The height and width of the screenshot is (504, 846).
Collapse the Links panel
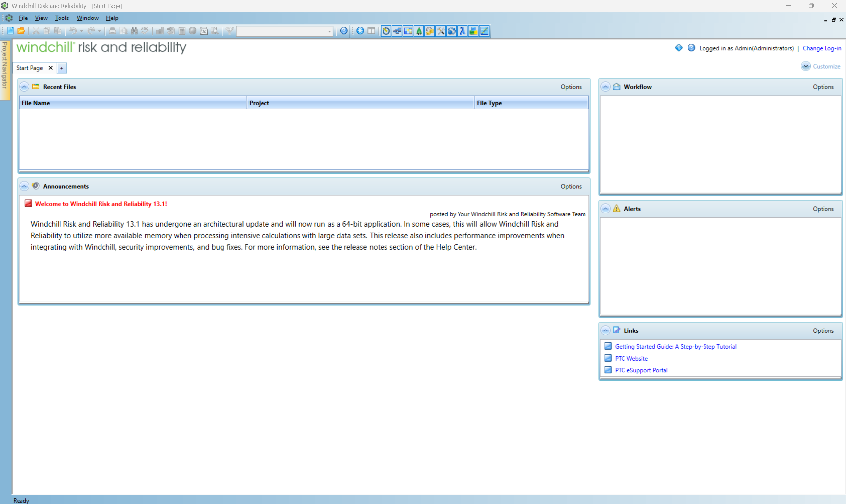tap(605, 330)
